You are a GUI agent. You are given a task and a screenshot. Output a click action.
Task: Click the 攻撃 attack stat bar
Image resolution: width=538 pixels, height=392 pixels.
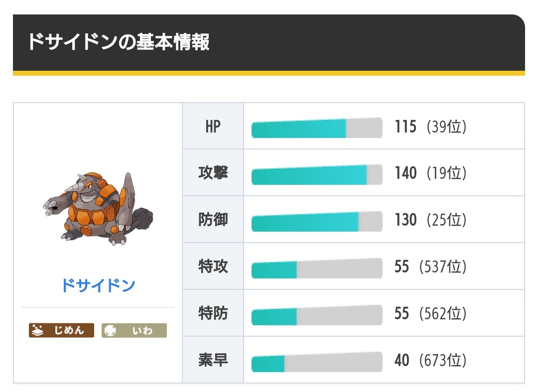pos(317,174)
